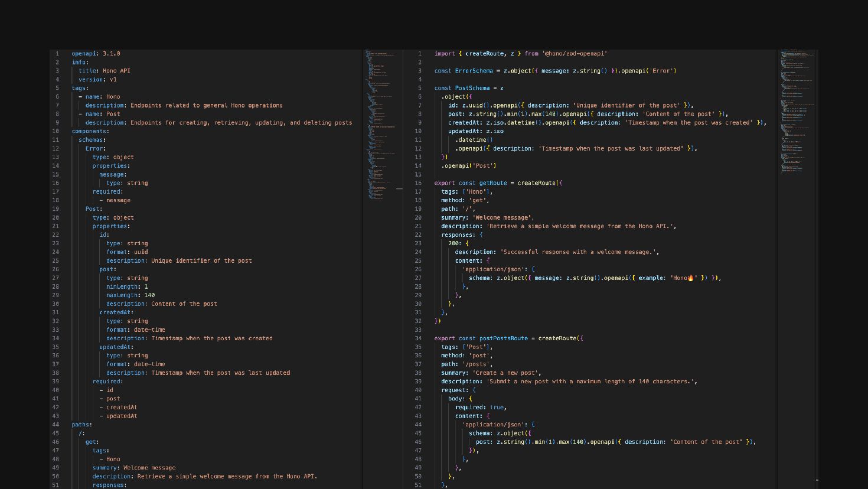The height and width of the screenshot is (489, 868).
Task: Click the 3.1.0 openapi version value
Action: click(111, 54)
